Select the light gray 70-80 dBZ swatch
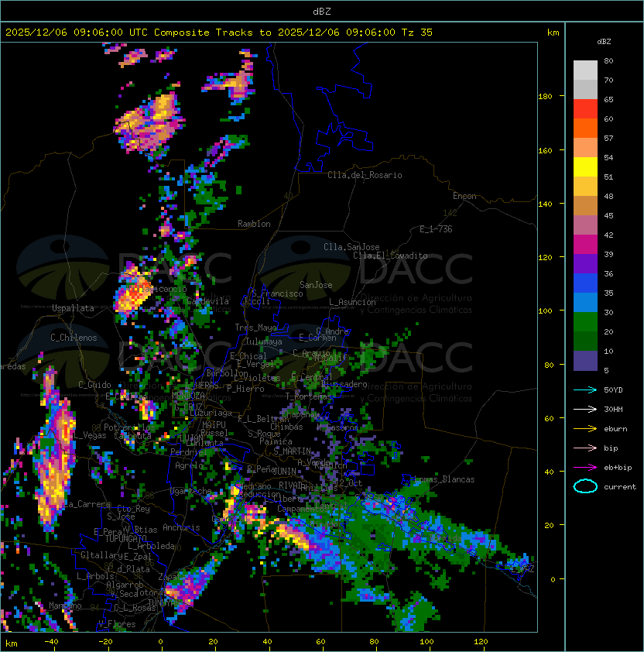Viewport: 644px width, 652px height. point(585,70)
